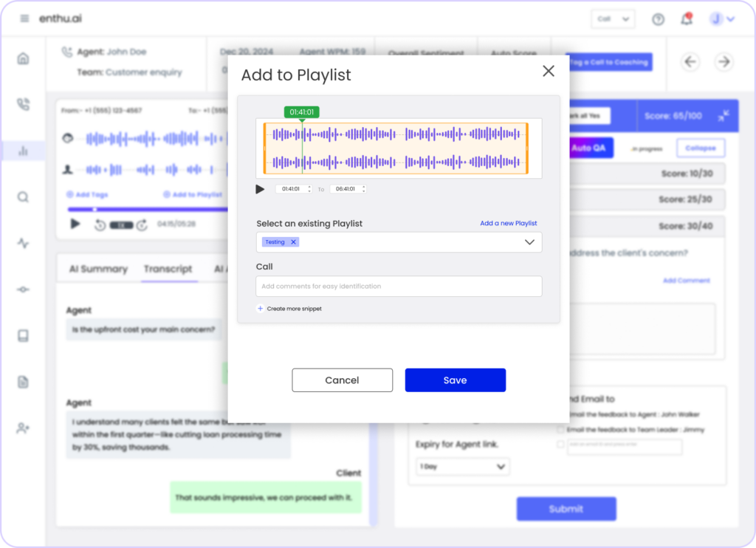Viewport: 756px width, 548px height.
Task: Click the help question mark icon
Action: tap(658, 19)
